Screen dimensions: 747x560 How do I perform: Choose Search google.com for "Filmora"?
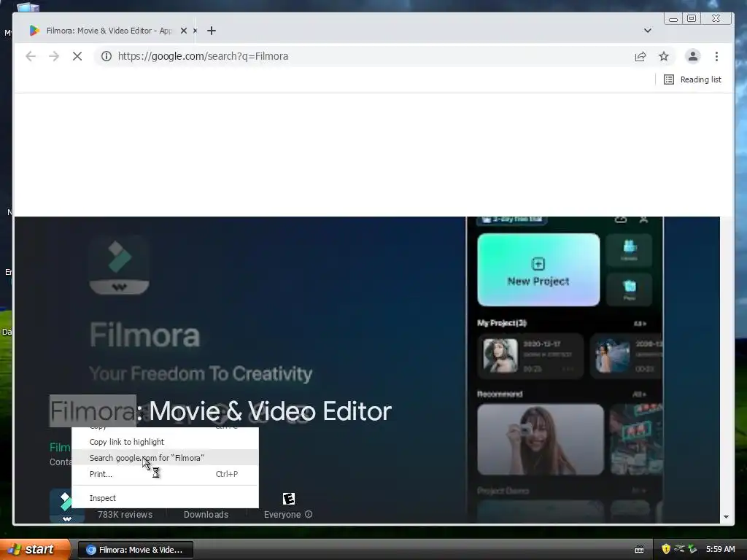pos(165,458)
